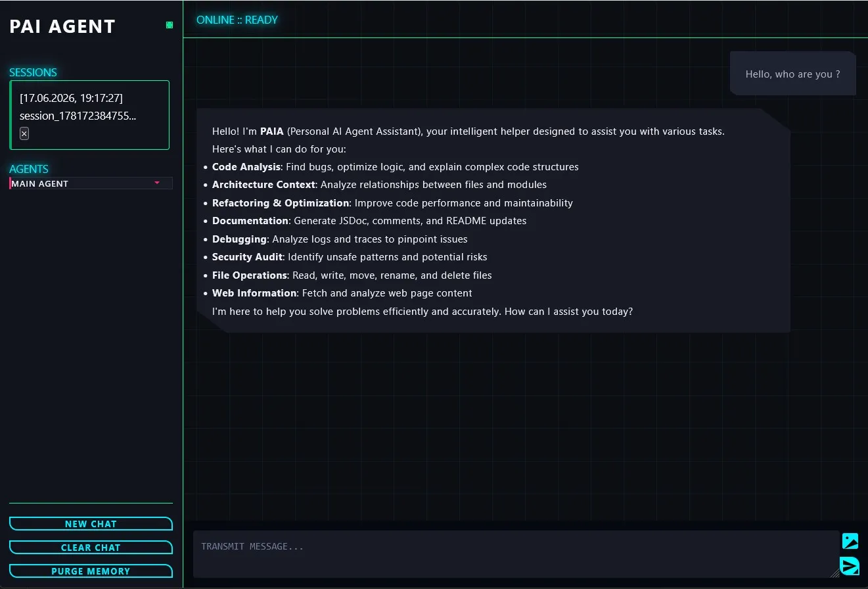
Task: Focus the TRANSMIT MESSAGE input field
Action: tap(516, 554)
